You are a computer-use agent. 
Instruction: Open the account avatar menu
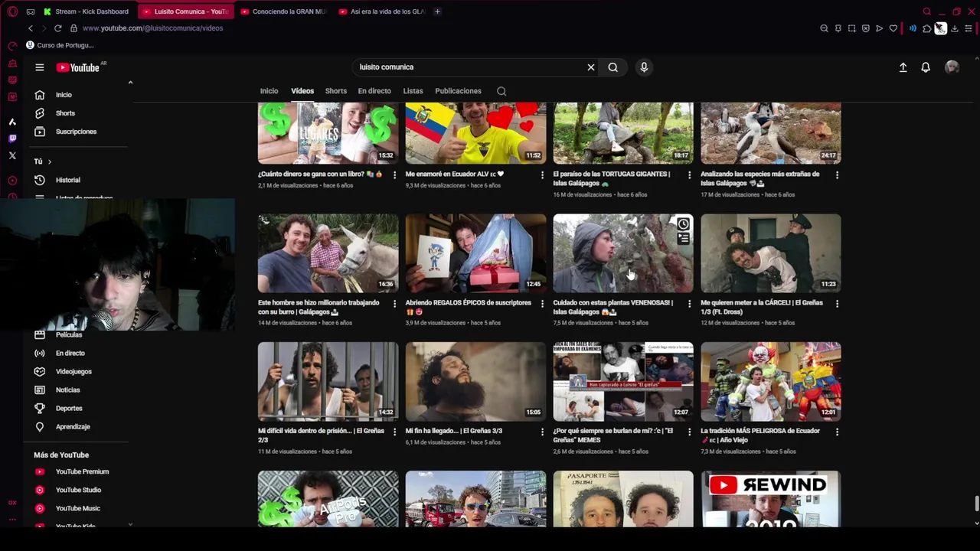(x=952, y=67)
